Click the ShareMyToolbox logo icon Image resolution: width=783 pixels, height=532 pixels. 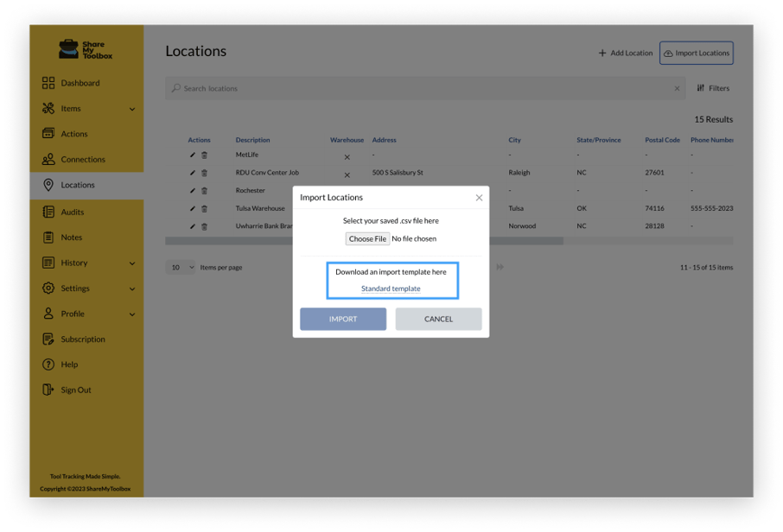coord(68,50)
